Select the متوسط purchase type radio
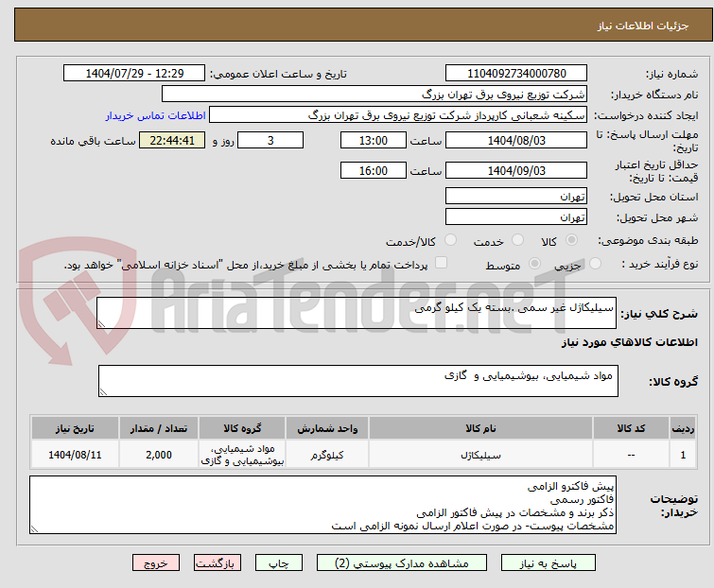This screenshot has height=588, width=714. coord(534,264)
